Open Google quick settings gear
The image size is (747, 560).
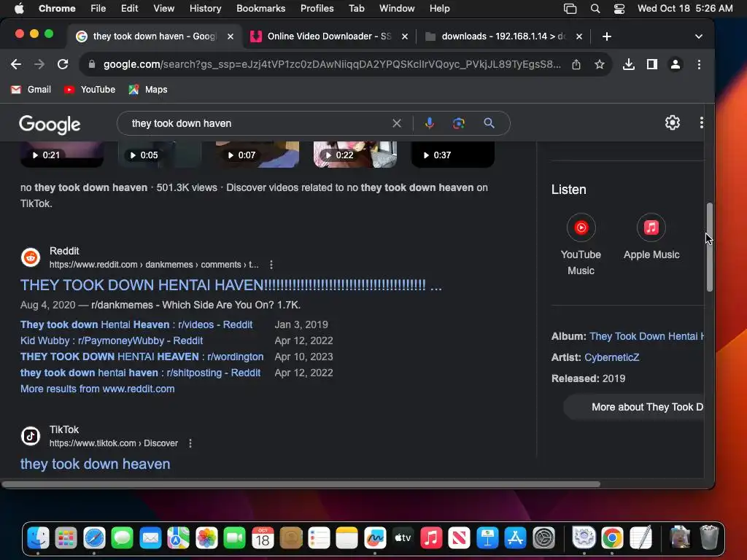(672, 122)
